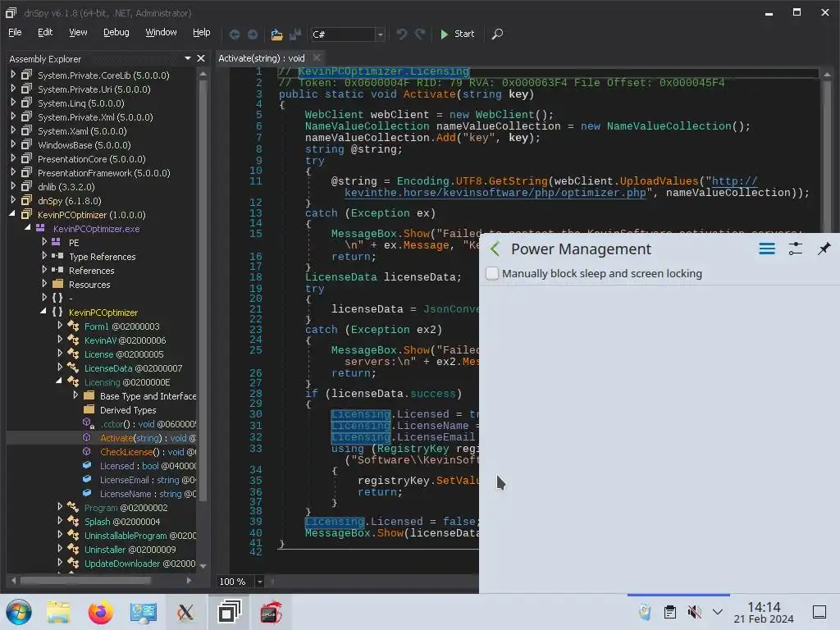Expand Type References node
This screenshot has height=630, width=840.
coord(44,256)
